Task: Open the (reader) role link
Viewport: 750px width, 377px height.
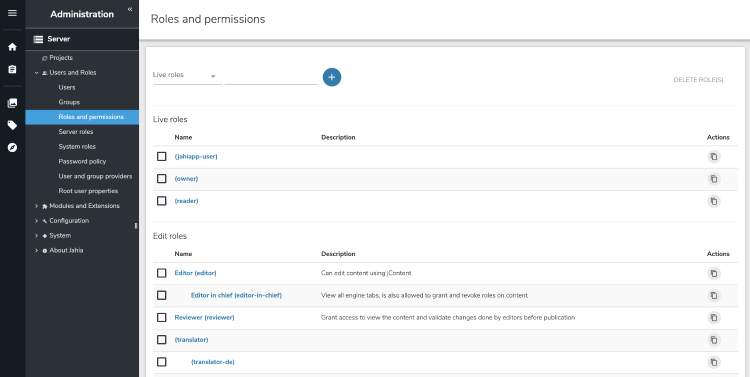Action: (x=186, y=201)
